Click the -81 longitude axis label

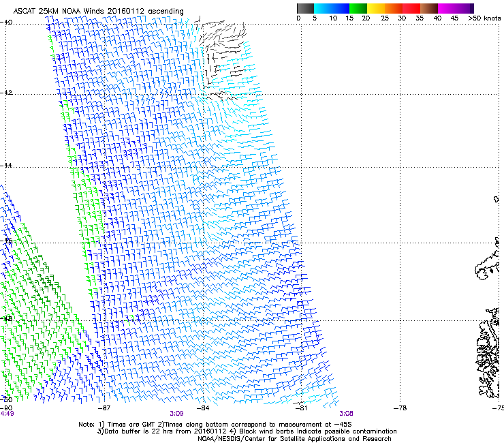click(x=301, y=408)
